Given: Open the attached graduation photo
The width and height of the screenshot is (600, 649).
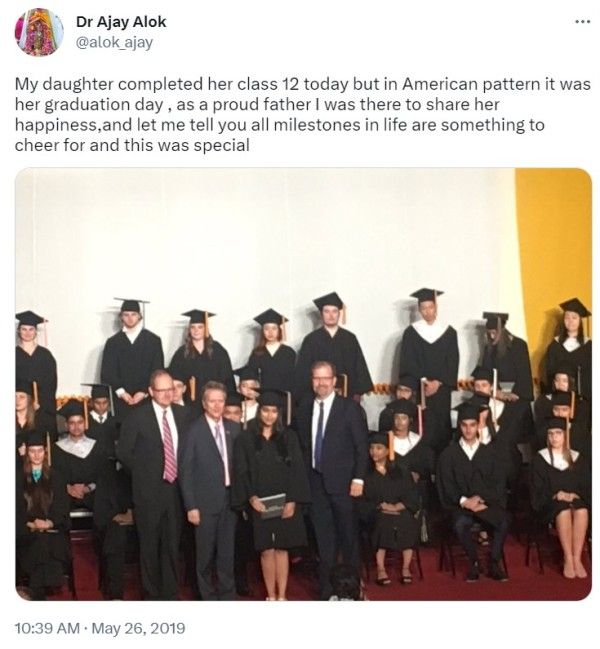Looking at the screenshot, I should (303, 384).
